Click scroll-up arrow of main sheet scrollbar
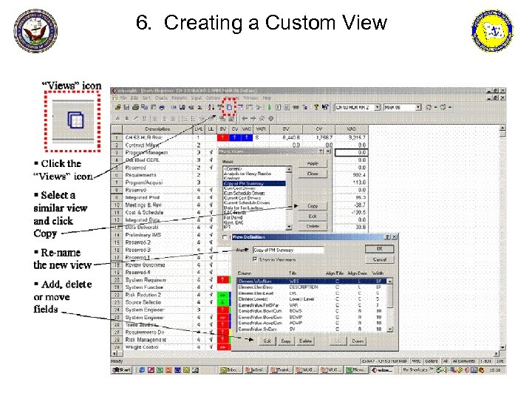The image size is (532, 399). pyautogui.click(x=502, y=129)
